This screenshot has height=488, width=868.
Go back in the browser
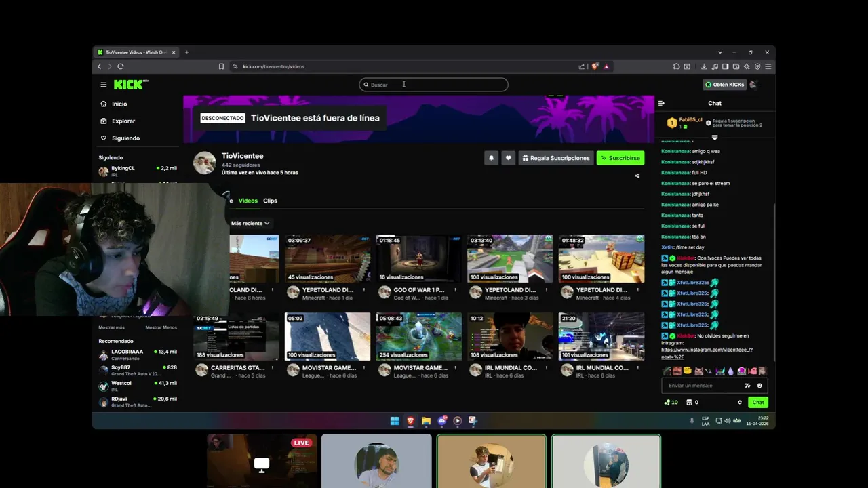(100, 66)
